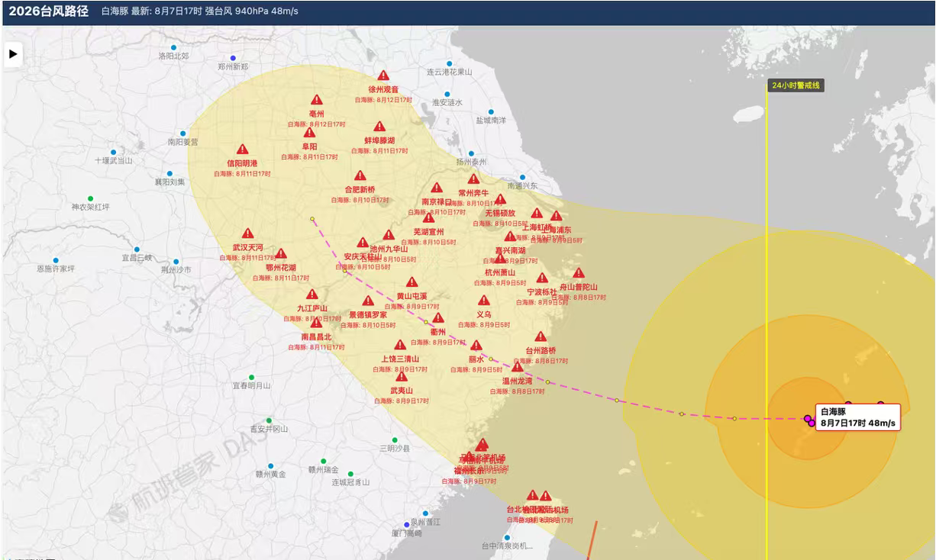Click the 24小时警戒线 label
Screen dimensions: 936x560
coord(796,85)
